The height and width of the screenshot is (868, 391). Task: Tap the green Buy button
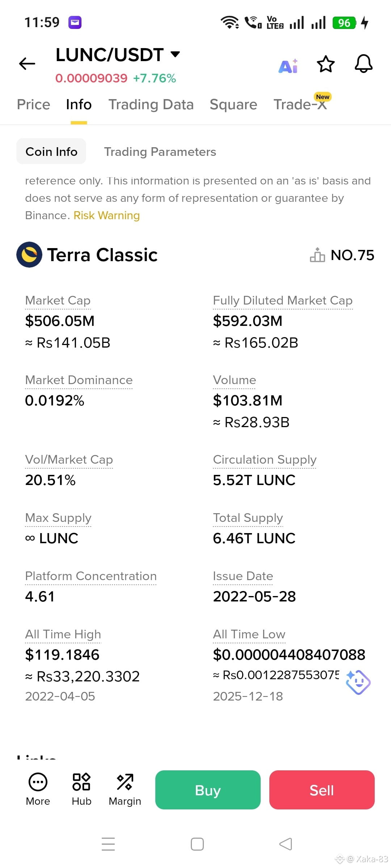[x=208, y=790]
